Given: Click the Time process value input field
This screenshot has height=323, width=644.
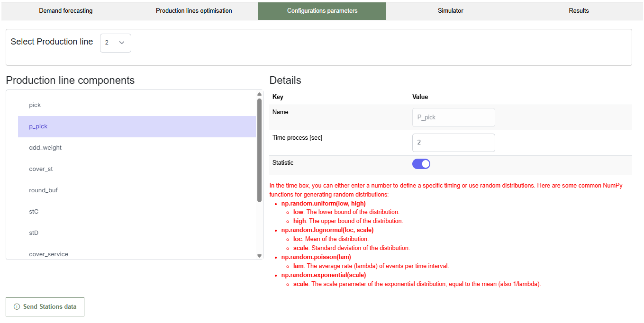Looking at the screenshot, I should [453, 143].
